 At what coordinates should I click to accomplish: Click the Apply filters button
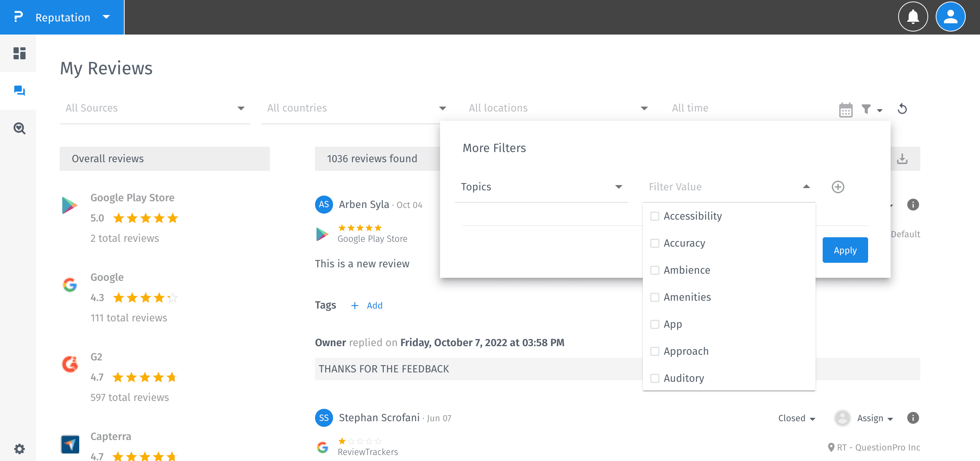point(844,250)
